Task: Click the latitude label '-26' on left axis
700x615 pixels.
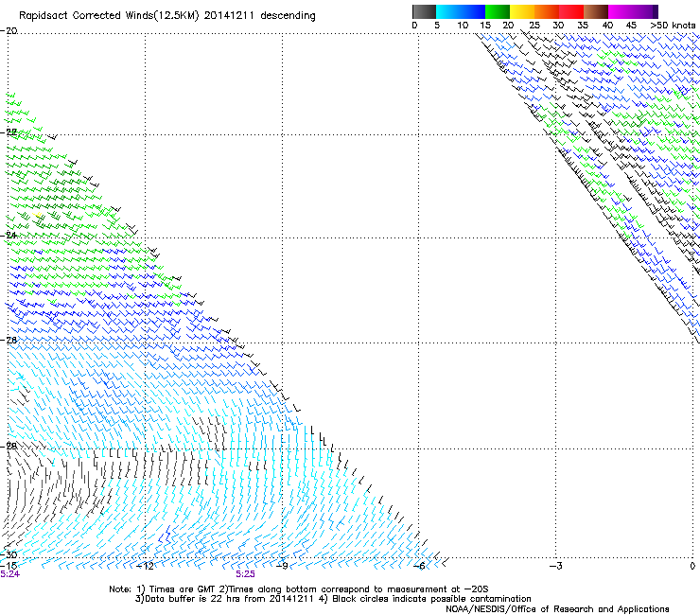Action: point(9,341)
